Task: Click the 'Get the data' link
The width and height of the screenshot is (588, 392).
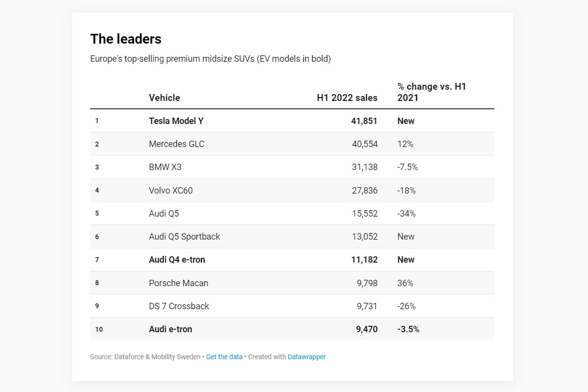Action: [x=224, y=357]
